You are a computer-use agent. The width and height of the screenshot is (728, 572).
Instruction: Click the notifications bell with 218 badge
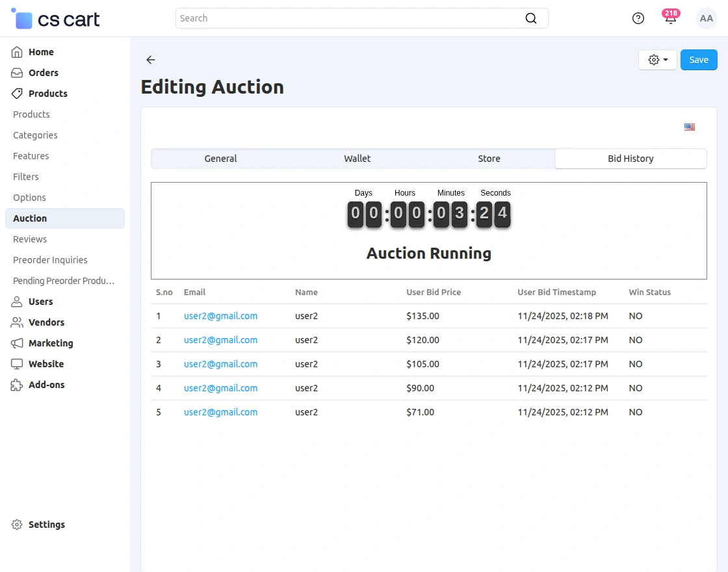click(x=670, y=18)
